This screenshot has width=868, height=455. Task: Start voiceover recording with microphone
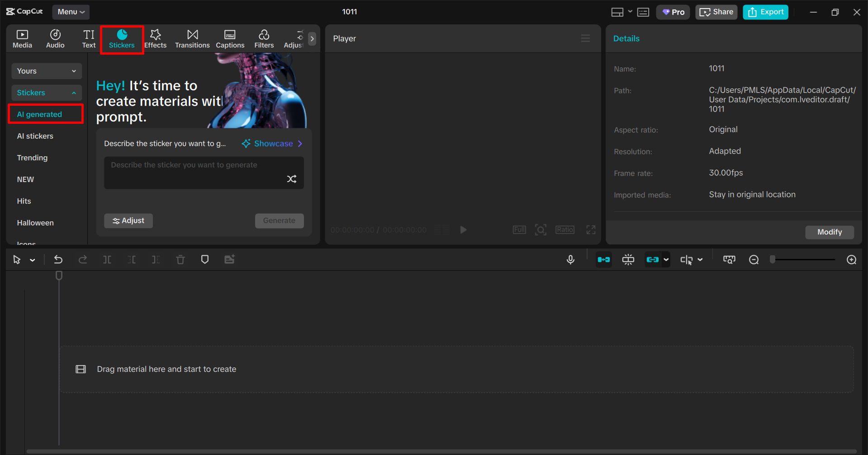(571, 260)
